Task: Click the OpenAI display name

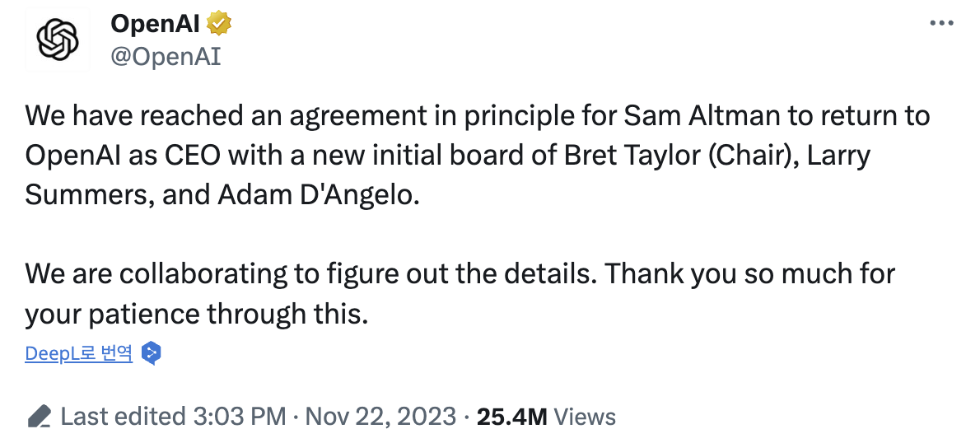Action: coord(154,25)
